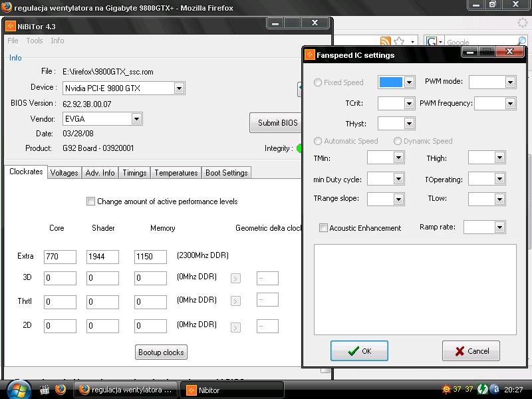The image size is (532, 399).
Task: Select the Clockrates tab
Action: [26, 172]
